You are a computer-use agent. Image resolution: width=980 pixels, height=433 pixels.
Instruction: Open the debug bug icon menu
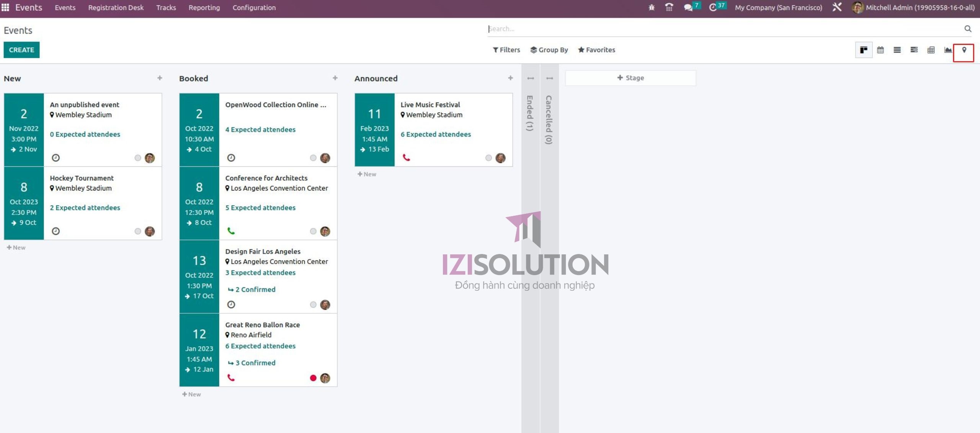point(652,8)
